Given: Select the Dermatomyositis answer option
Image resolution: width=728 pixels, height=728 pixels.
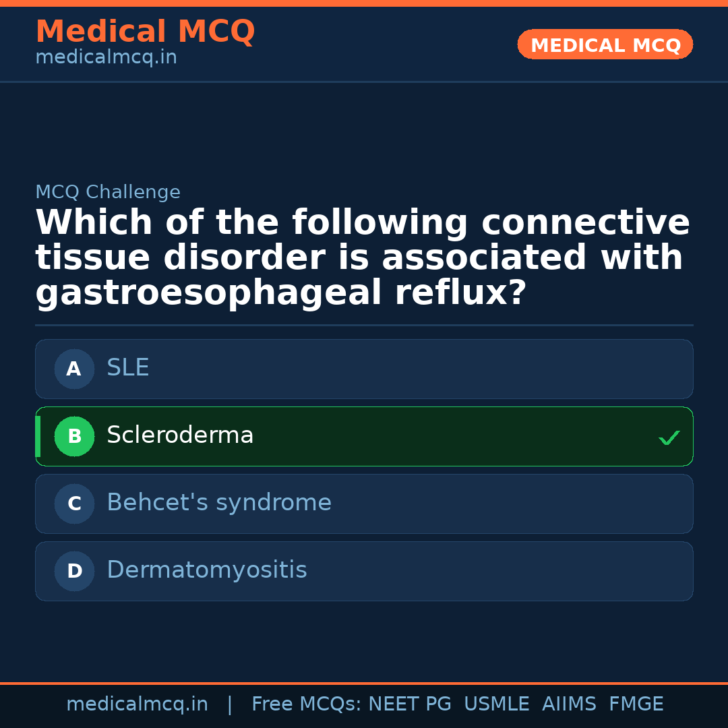Looking at the screenshot, I should 364,571.
